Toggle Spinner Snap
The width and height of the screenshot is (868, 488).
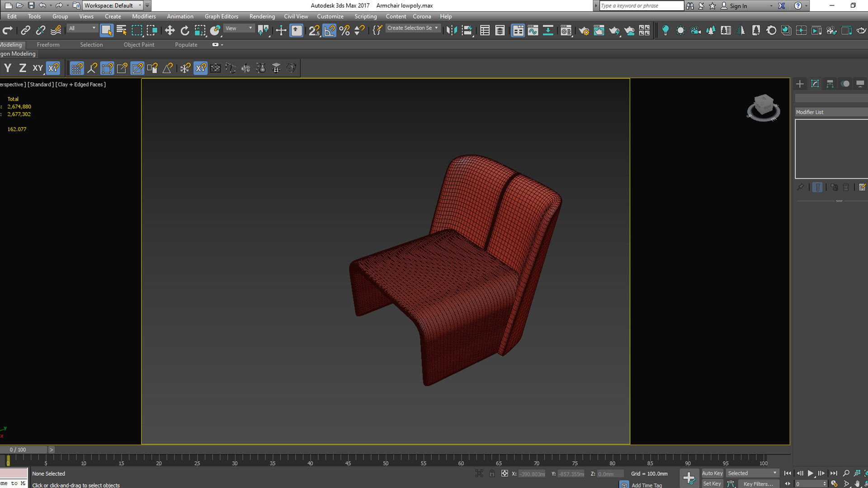359,30
